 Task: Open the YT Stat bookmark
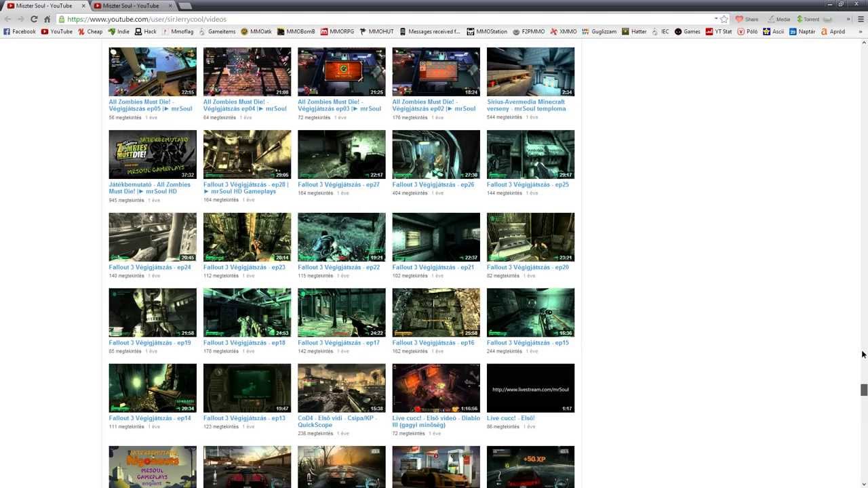[x=719, y=31]
